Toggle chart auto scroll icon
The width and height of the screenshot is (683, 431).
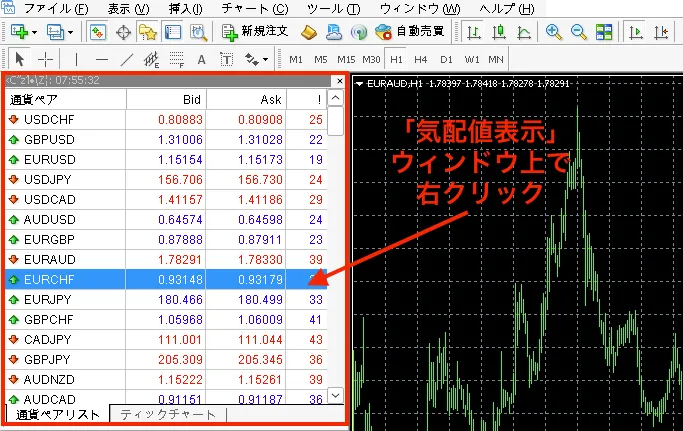pyautogui.click(x=636, y=32)
